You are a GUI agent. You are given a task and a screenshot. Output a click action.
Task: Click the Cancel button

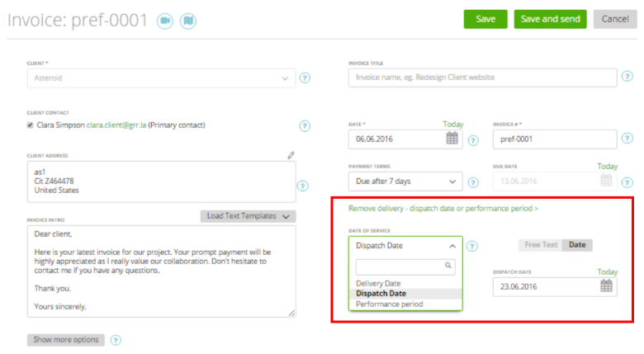pyautogui.click(x=615, y=19)
